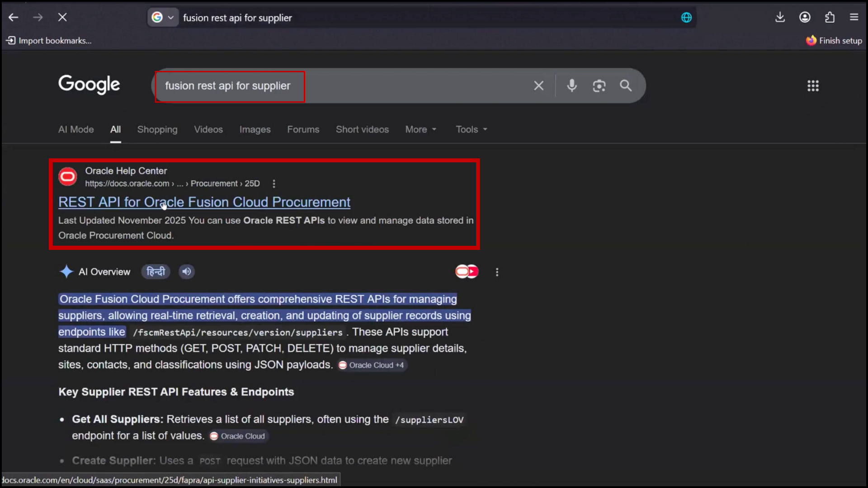The width and height of the screenshot is (868, 488).
Task: Click the Finish setup button
Action: pos(834,41)
